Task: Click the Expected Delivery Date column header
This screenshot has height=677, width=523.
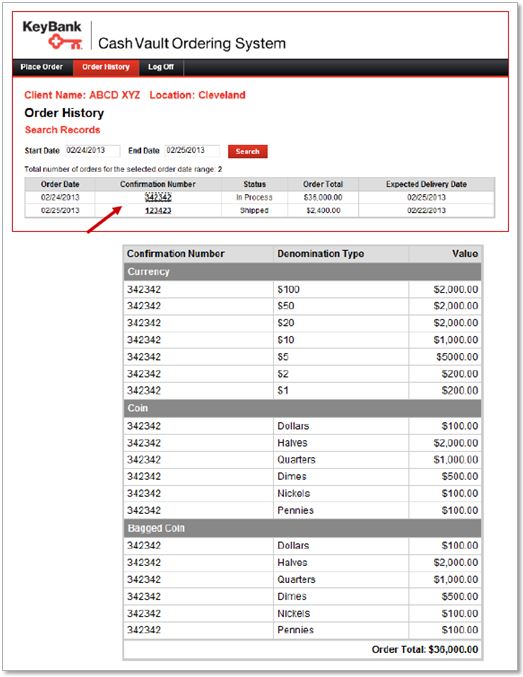Action: tap(426, 184)
